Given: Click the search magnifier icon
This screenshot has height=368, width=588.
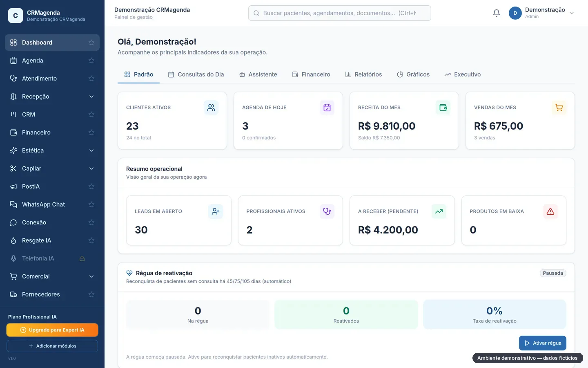Looking at the screenshot, I should pyautogui.click(x=256, y=13).
